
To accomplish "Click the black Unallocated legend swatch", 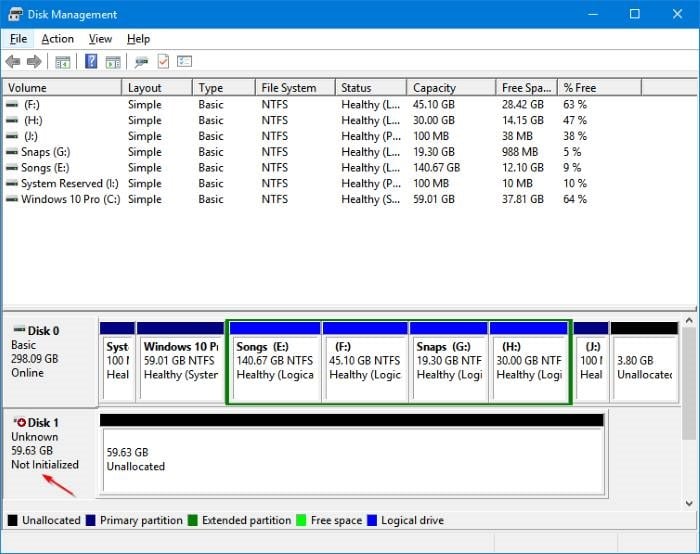I will [x=13, y=520].
